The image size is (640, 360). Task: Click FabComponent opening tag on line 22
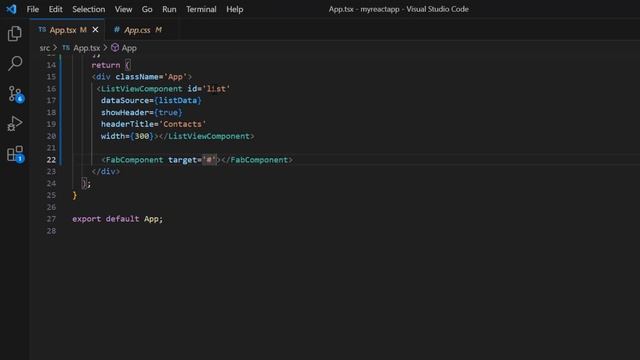132,160
